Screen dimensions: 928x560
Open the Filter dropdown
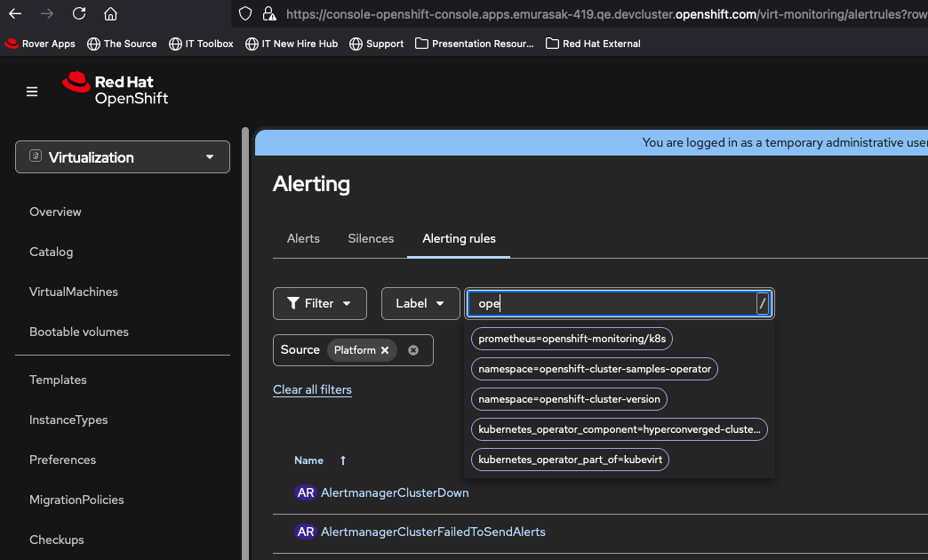point(319,303)
